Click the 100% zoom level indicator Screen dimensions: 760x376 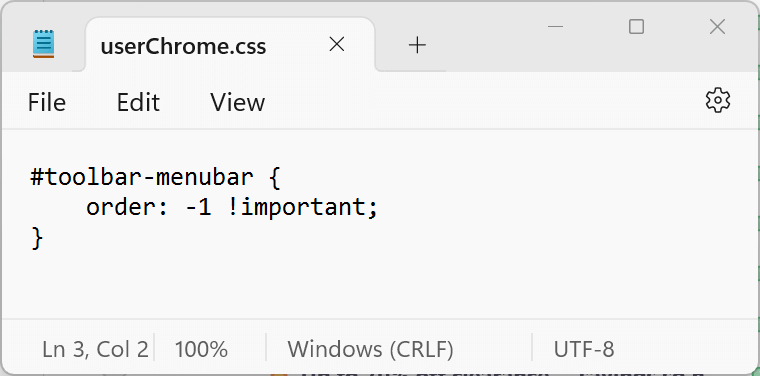click(201, 349)
